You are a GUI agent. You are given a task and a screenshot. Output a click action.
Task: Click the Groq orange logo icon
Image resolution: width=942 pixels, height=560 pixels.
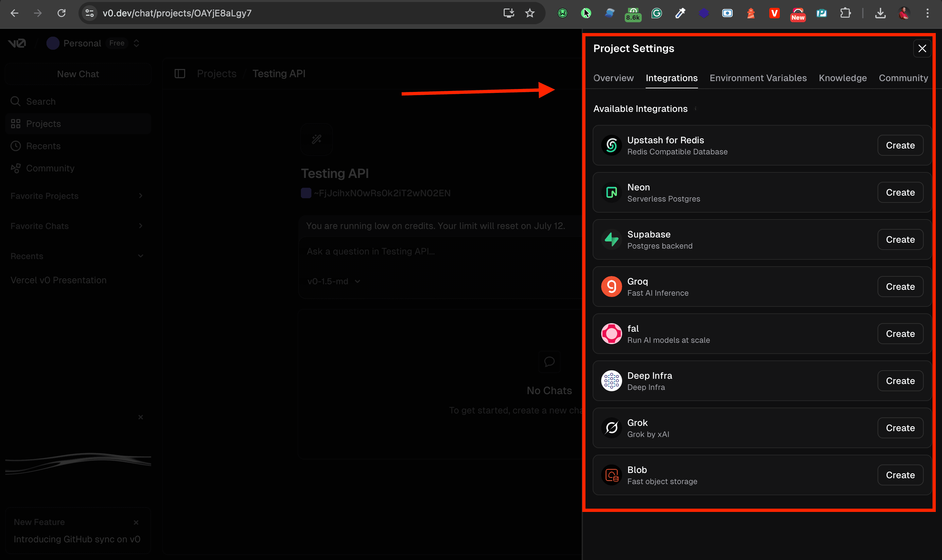pos(611,287)
